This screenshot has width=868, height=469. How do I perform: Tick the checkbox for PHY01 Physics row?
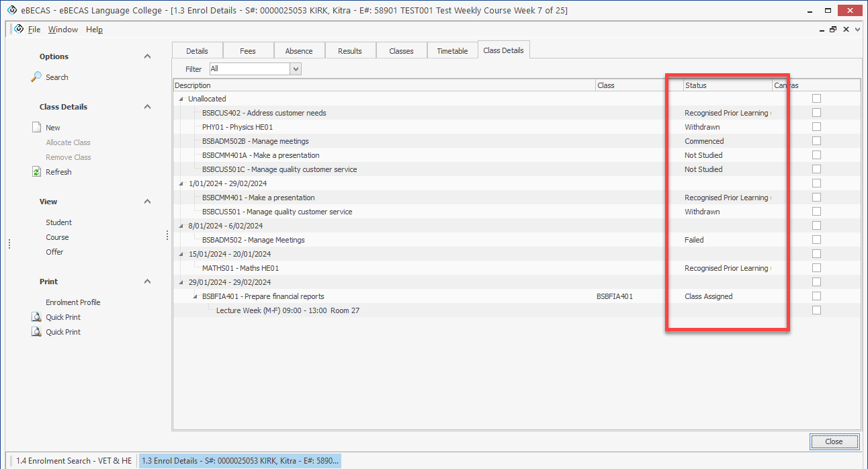[x=816, y=127]
